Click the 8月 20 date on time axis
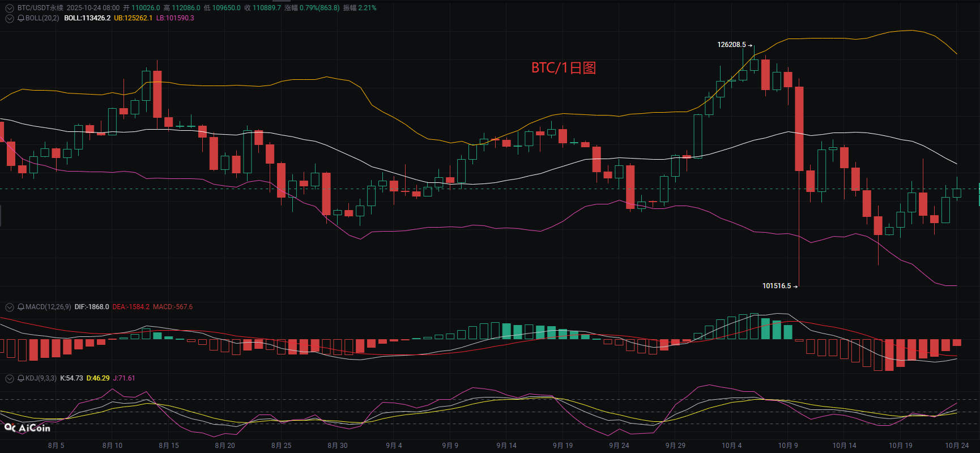The image size is (980, 453). (225, 446)
